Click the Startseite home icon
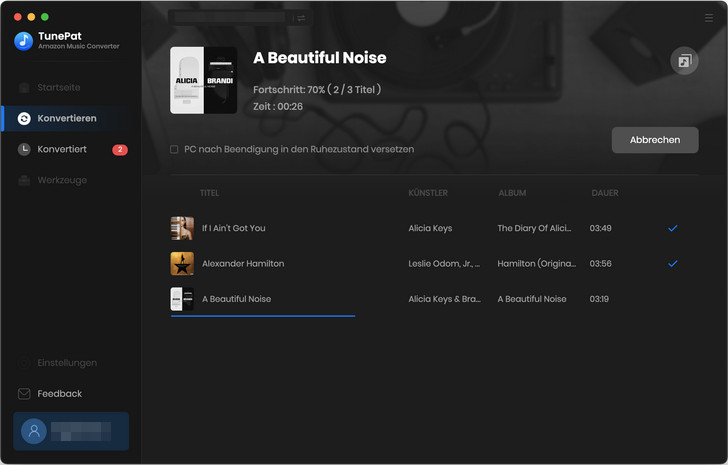 click(24, 87)
